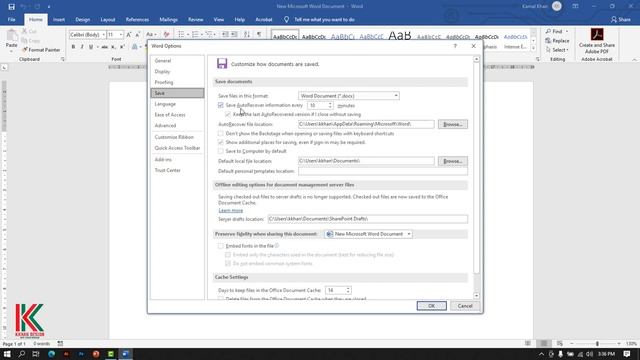Viewport: 640px width, 360px height.
Task: Open the File tab in Word
Action: pyautogui.click(x=11, y=20)
